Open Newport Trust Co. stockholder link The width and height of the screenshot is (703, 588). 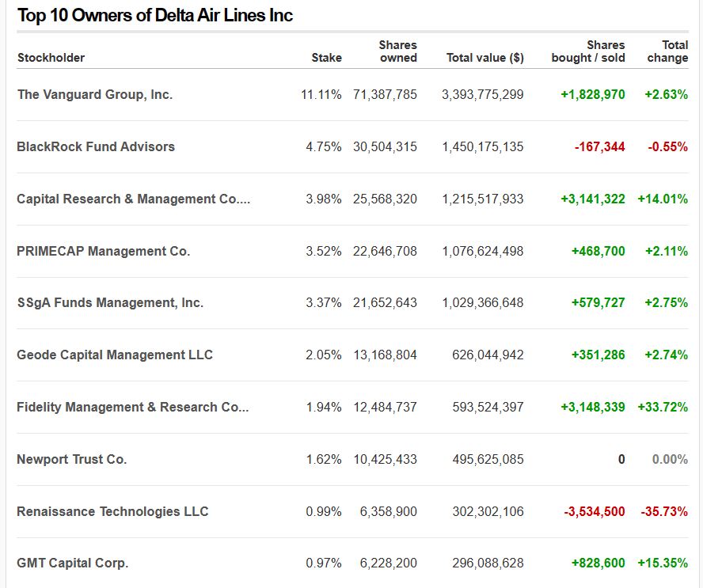point(72,459)
